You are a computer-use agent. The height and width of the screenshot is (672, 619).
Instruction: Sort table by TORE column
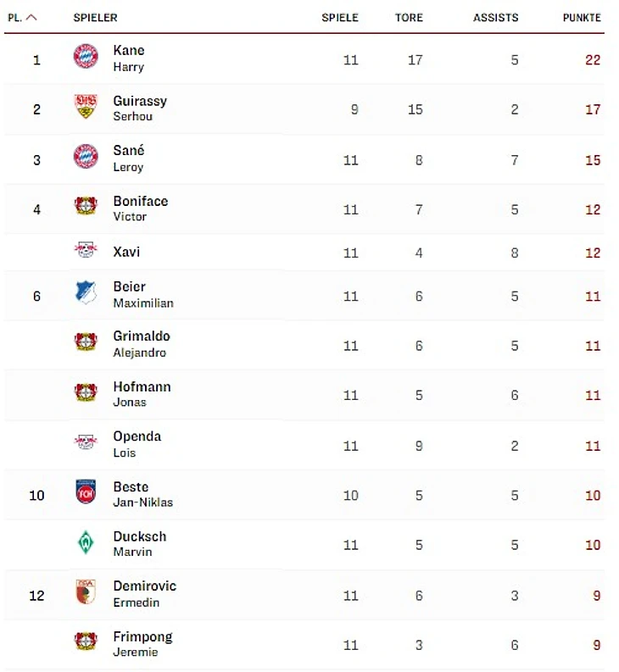coord(409,18)
